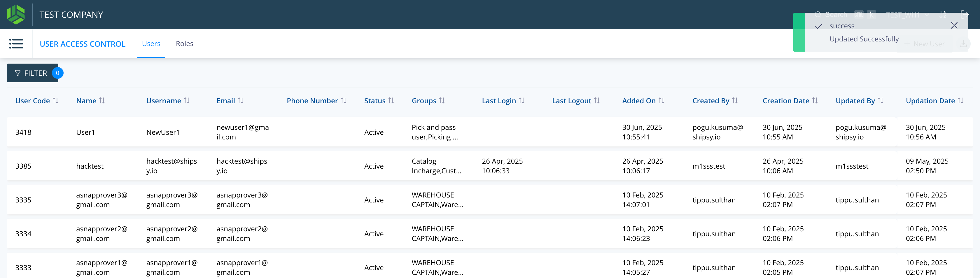The height and width of the screenshot is (278, 980).
Task: Switch to the Roles tab
Action: [185, 44]
